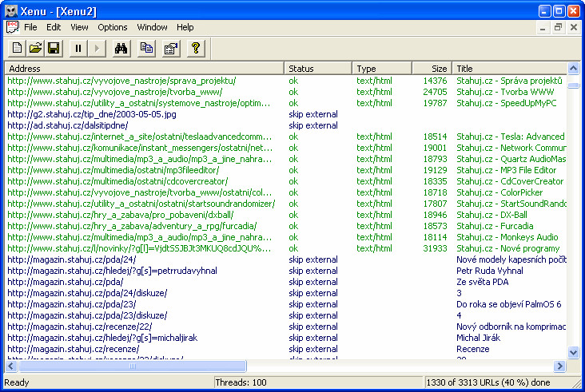Open a file with the folder icon
The width and height of the screenshot is (585, 392).
35,49
